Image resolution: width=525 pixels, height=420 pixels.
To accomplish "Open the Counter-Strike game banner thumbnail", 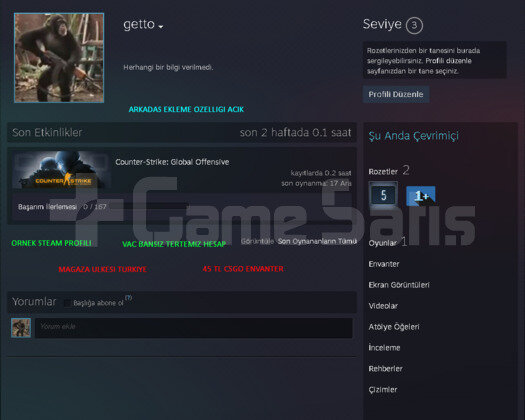I will coord(62,170).
